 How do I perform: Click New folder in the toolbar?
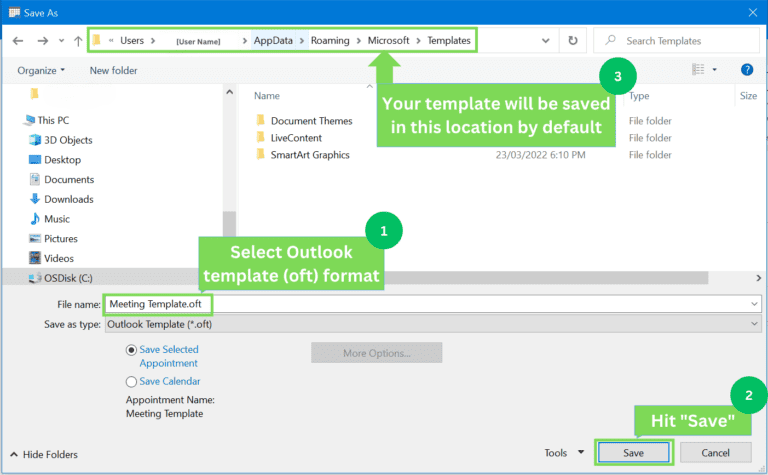(113, 70)
